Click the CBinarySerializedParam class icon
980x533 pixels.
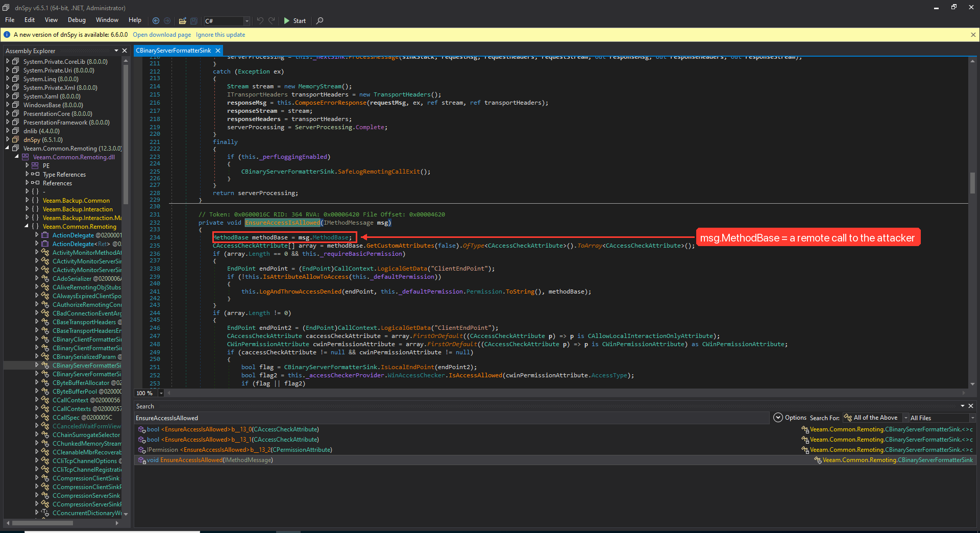coord(45,357)
